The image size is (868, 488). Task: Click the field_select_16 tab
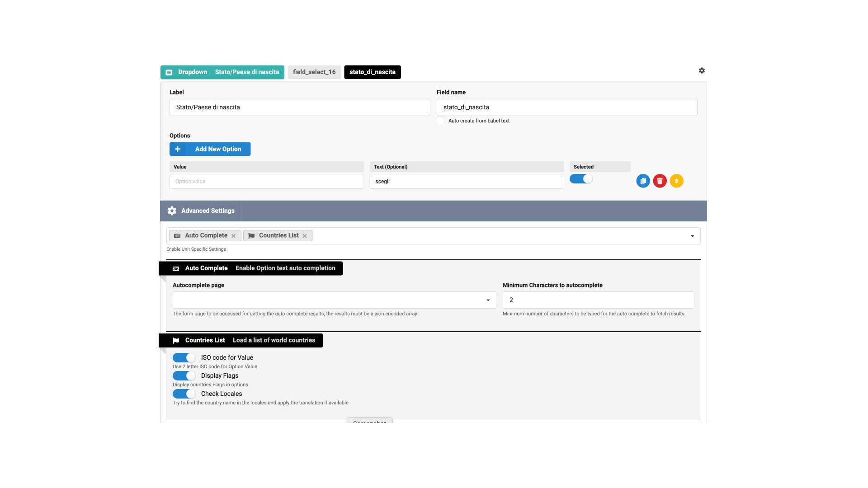(314, 72)
